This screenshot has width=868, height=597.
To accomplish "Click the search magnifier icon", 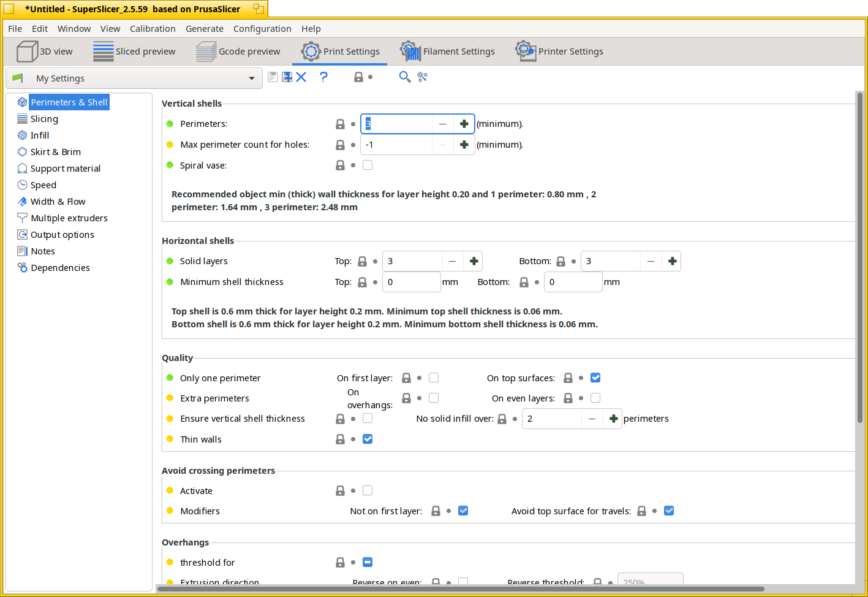I will tap(405, 77).
